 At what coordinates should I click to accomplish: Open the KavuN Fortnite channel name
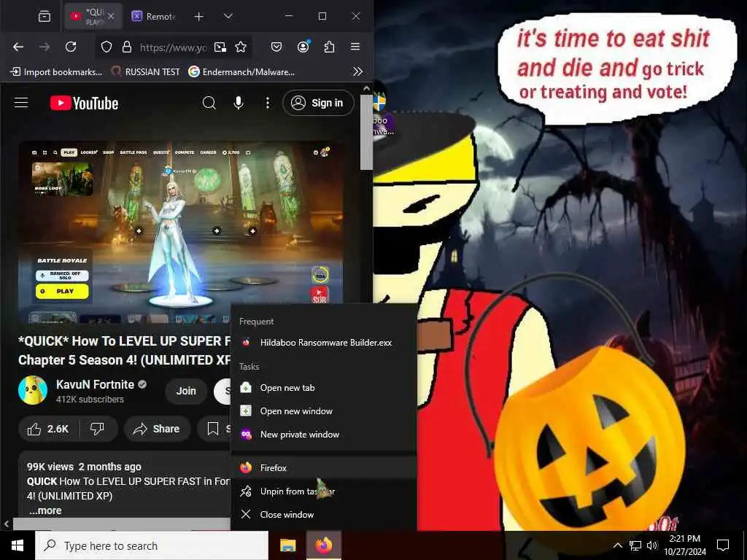[x=96, y=384]
